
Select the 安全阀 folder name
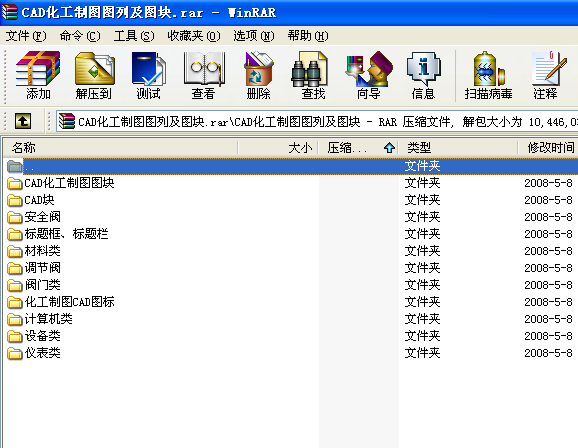pyautogui.click(x=42, y=217)
